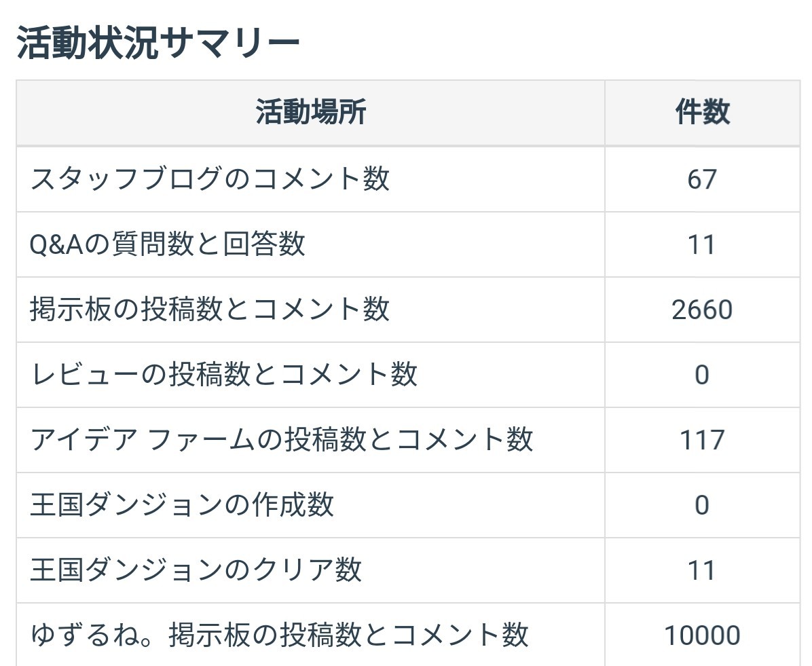Select the 'スタッフブログのコメント数' row label
The height and width of the screenshot is (666, 812).
point(210,179)
